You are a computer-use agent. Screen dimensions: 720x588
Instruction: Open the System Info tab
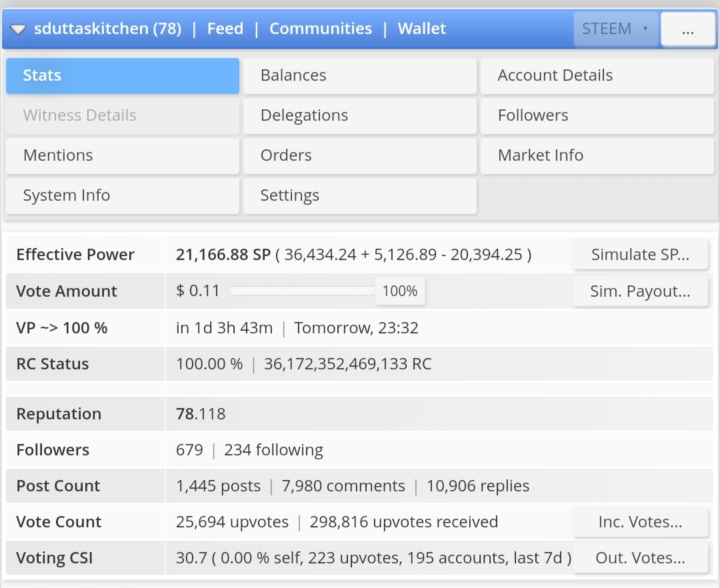122,195
